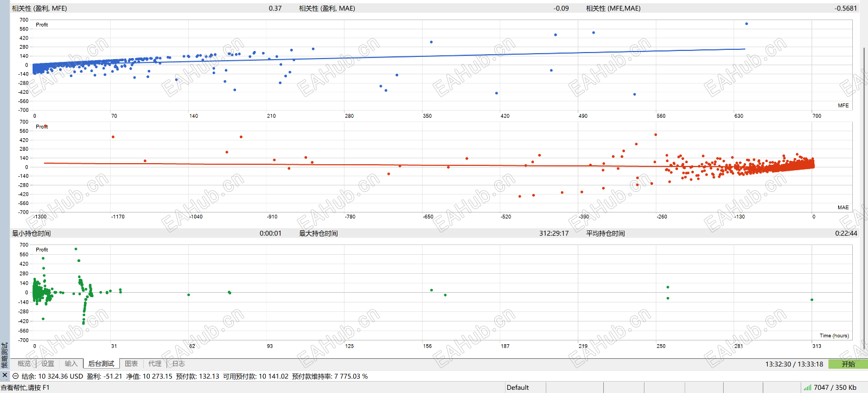Click the 结余: 10 324.36 USD balance

(x=53, y=376)
